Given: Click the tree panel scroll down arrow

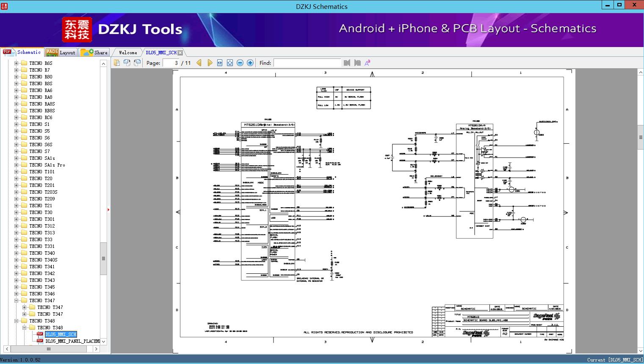Looking at the screenshot, I should click(103, 341).
